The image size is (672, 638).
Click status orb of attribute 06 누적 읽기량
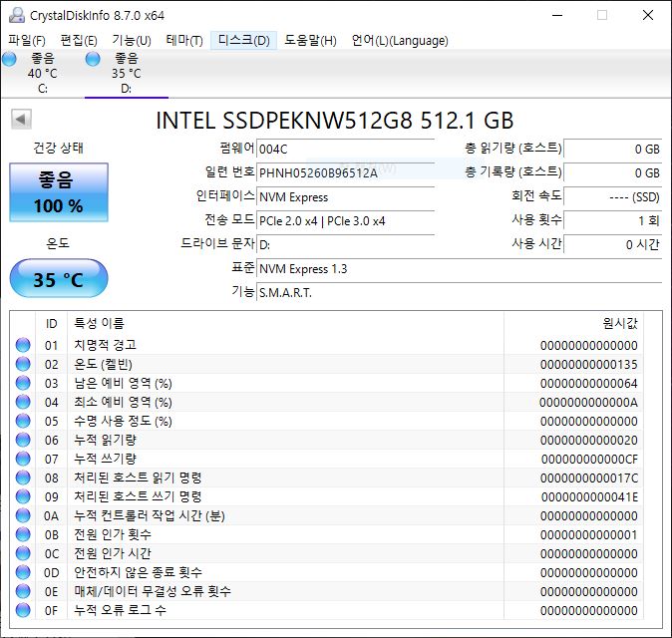coord(23,440)
